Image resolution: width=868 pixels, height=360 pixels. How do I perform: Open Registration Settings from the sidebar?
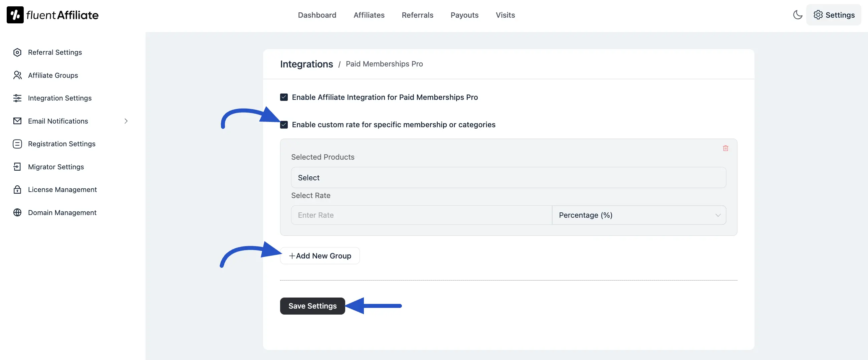click(x=62, y=144)
